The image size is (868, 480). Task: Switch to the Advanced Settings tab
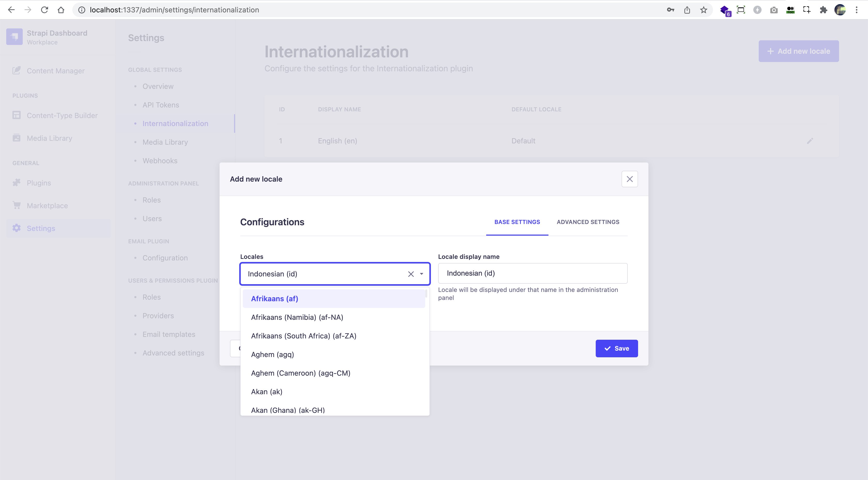(588, 222)
